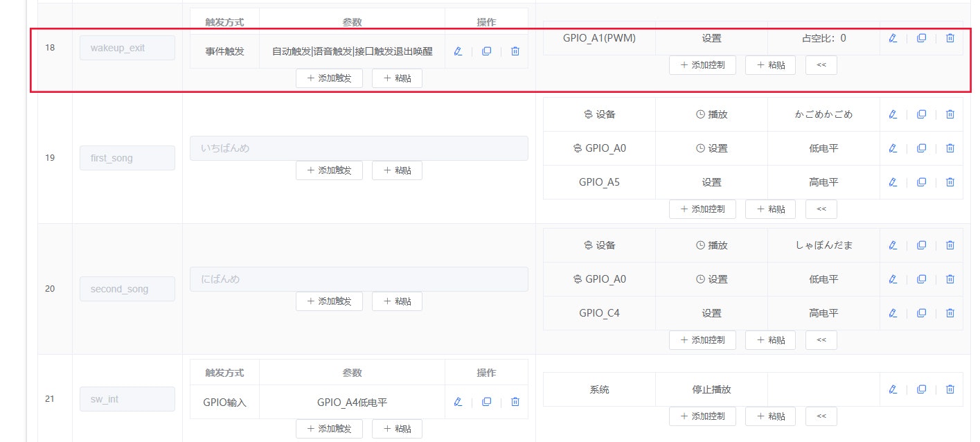This screenshot has height=442, width=980.
Task: Delete GPIO_A0 低电平 control in second_song row
Action: tap(950, 279)
